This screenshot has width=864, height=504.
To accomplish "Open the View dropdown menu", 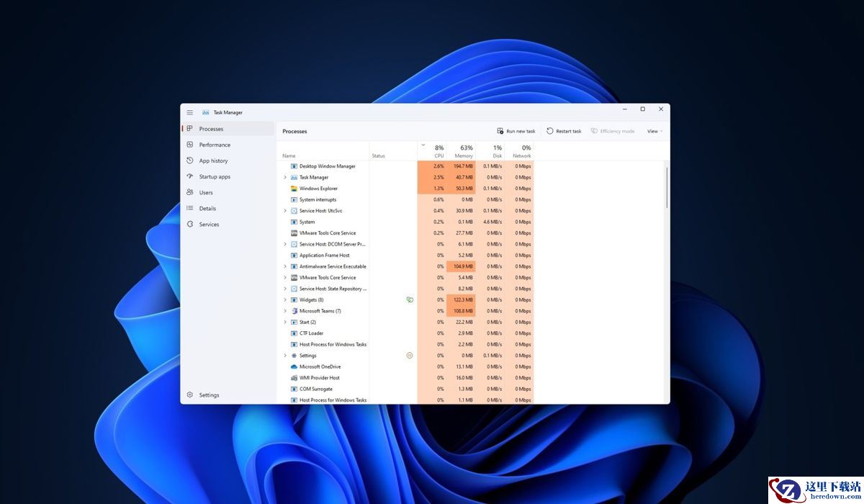I will 654,131.
